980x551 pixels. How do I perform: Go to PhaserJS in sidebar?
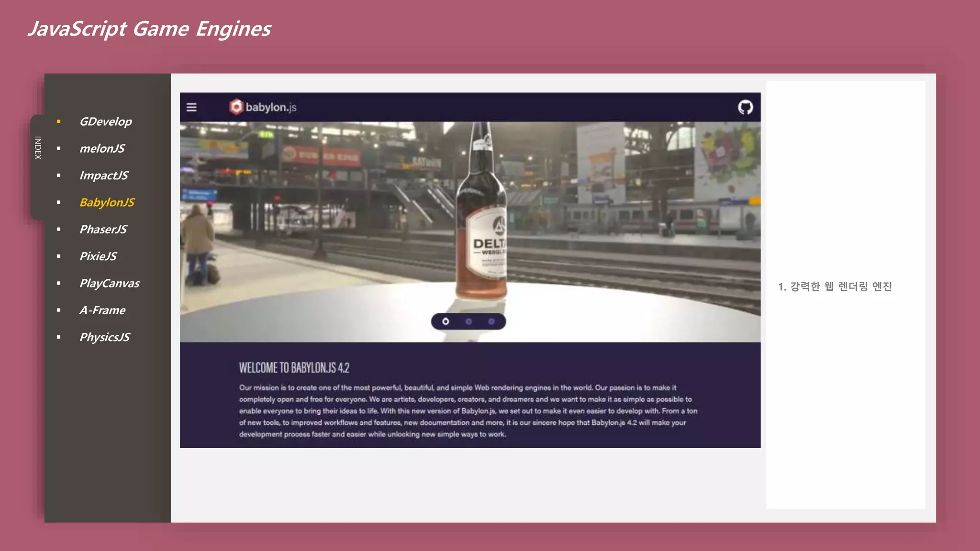(103, 229)
